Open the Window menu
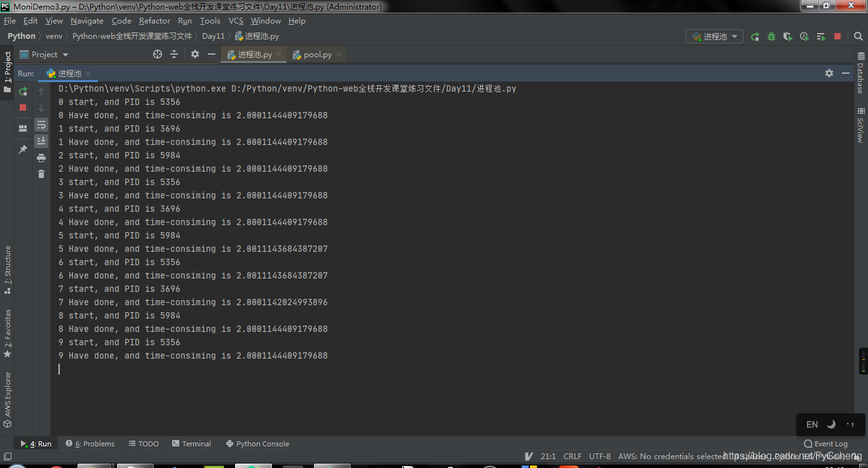The height and width of the screenshot is (468, 868). tap(266, 21)
